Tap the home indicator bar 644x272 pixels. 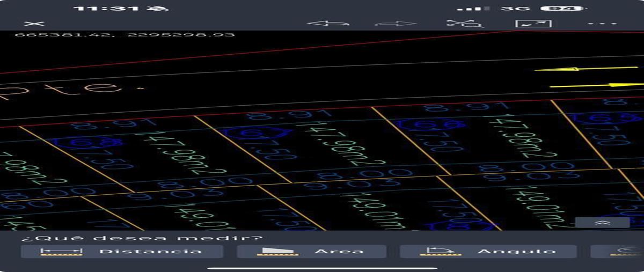[322, 268]
